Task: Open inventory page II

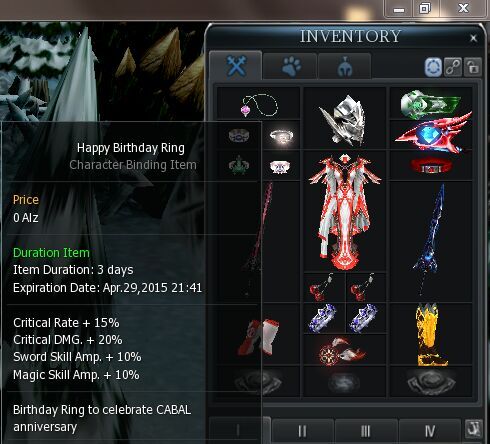Action: [302, 431]
